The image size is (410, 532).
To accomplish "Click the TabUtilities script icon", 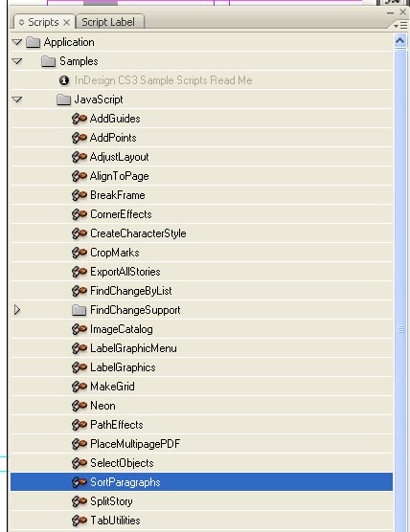I will tap(80, 521).
